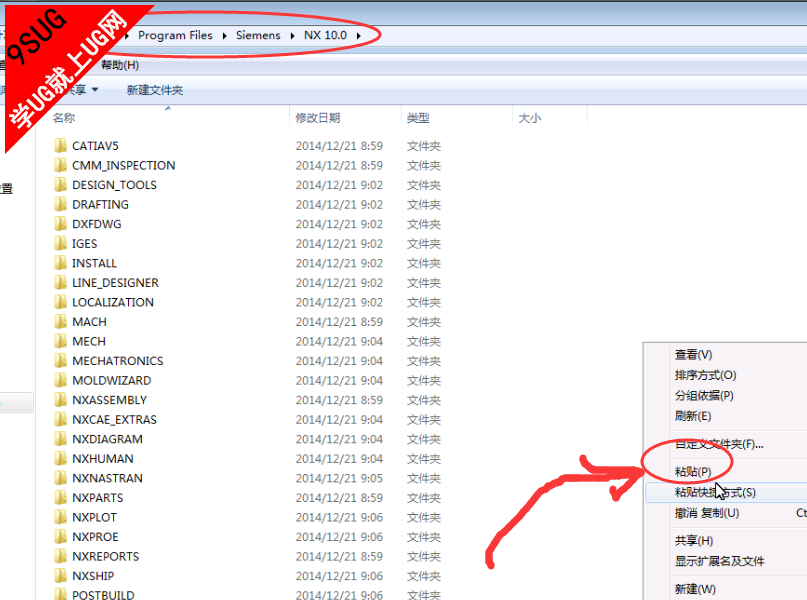Select the DXFDWG folder icon
Viewport: 807px width, 600px height.
[60, 224]
